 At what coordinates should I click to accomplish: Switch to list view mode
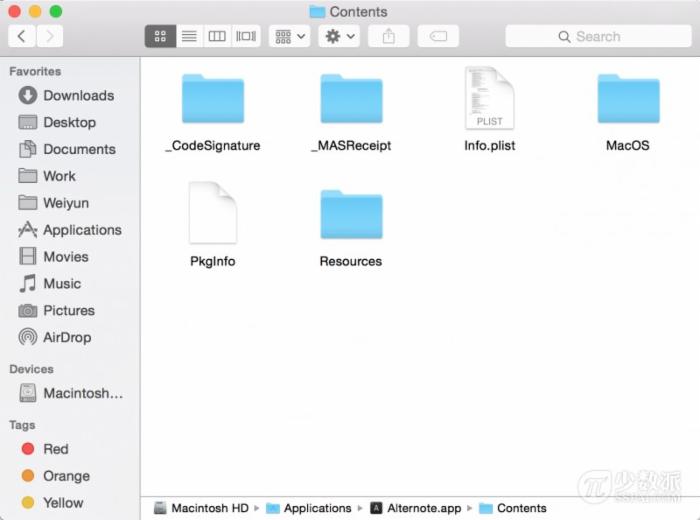(x=189, y=36)
